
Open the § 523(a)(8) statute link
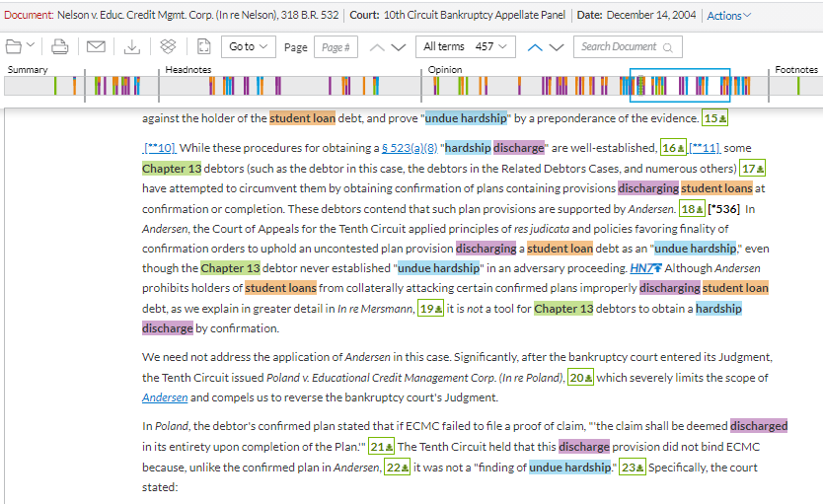(x=410, y=148)
